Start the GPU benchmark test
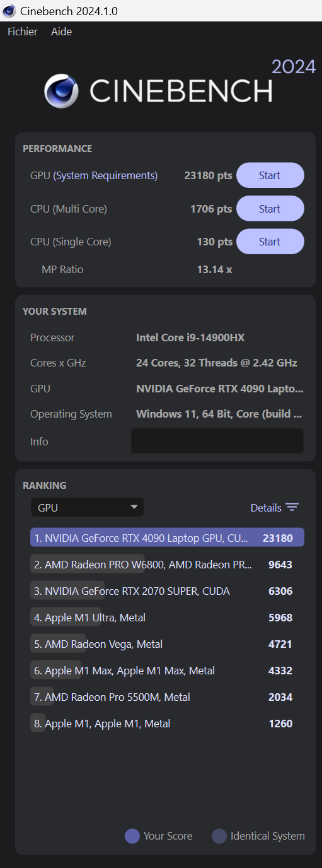 [x=270, y=175]
